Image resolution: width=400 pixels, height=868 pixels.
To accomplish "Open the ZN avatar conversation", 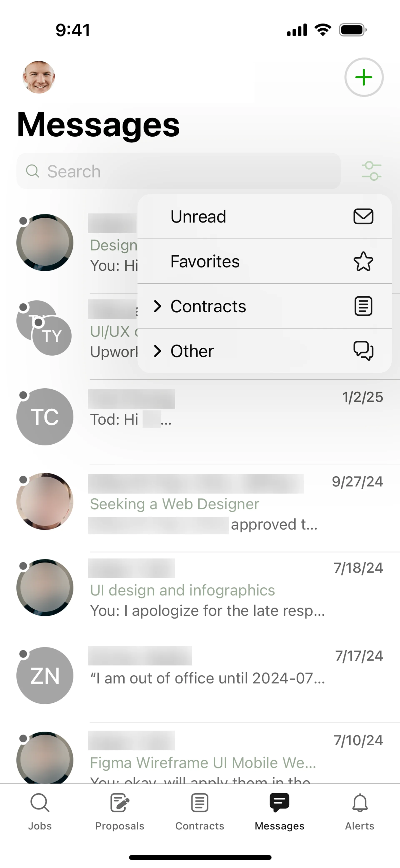I will coord(45,675).
